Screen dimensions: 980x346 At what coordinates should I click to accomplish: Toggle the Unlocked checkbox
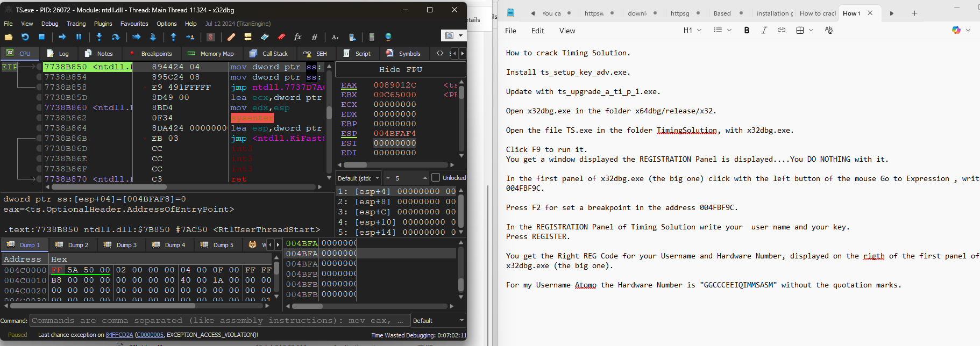[436, 178]
